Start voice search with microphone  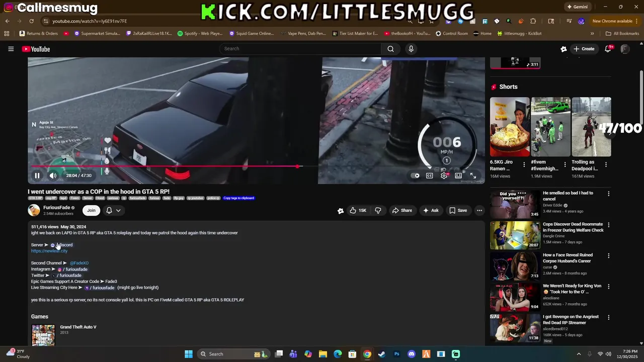coord(411,49)
